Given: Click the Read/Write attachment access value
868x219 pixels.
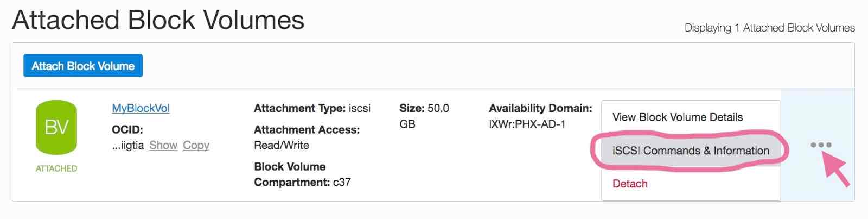Looking at the screenshot, I should pyautogui.click(x=282, y=145).
